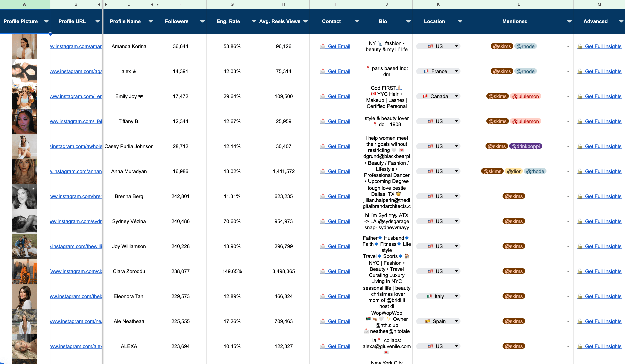Expand hidden column arrow after column B
Screen dimensions: 625x364
(99, 5)
